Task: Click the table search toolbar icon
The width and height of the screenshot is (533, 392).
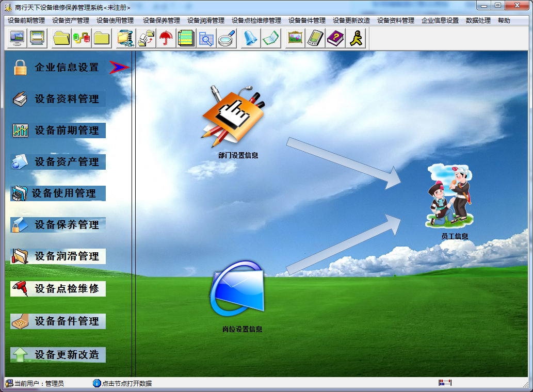Action: (206, 38)
